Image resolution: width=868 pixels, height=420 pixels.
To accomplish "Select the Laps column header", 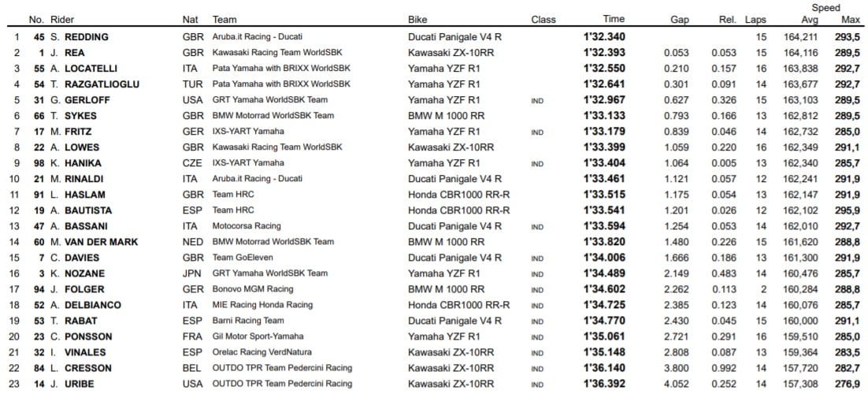I will 755,20.
